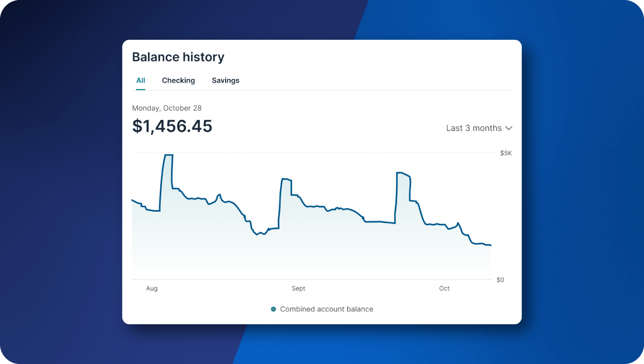Click the chevron beside Last 3 months
Screen dimensions: 644x364
click(x=508, y=128)
